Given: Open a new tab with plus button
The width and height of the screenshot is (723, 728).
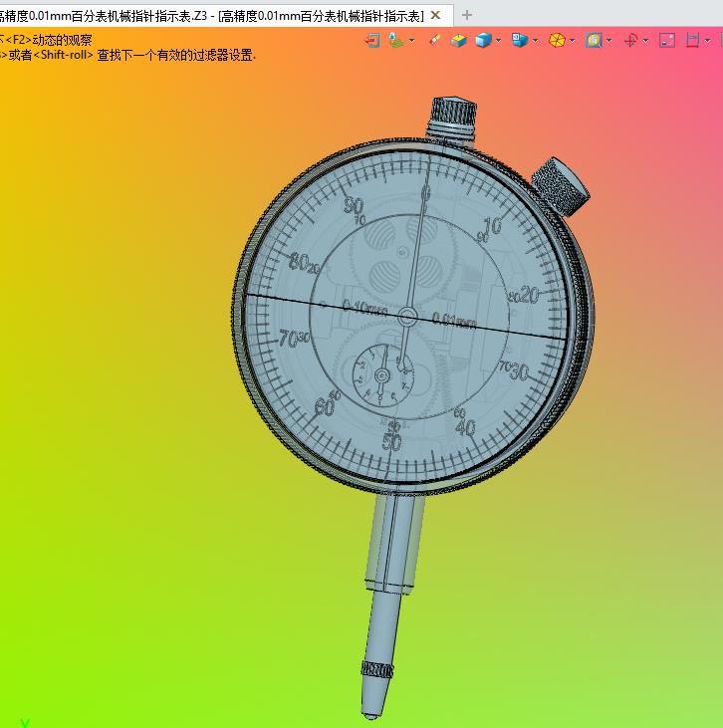Looking at the screenshot, I should [467, 15].
